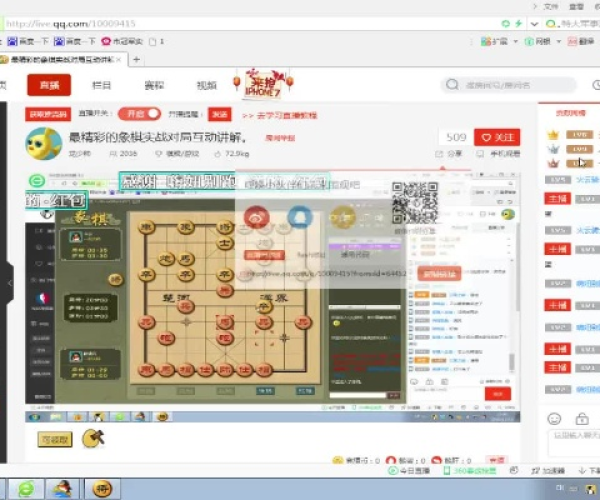Click the accelerator status bar item
Image resolution: width=600 pixels, height=500 pixels.
point(548,471)
